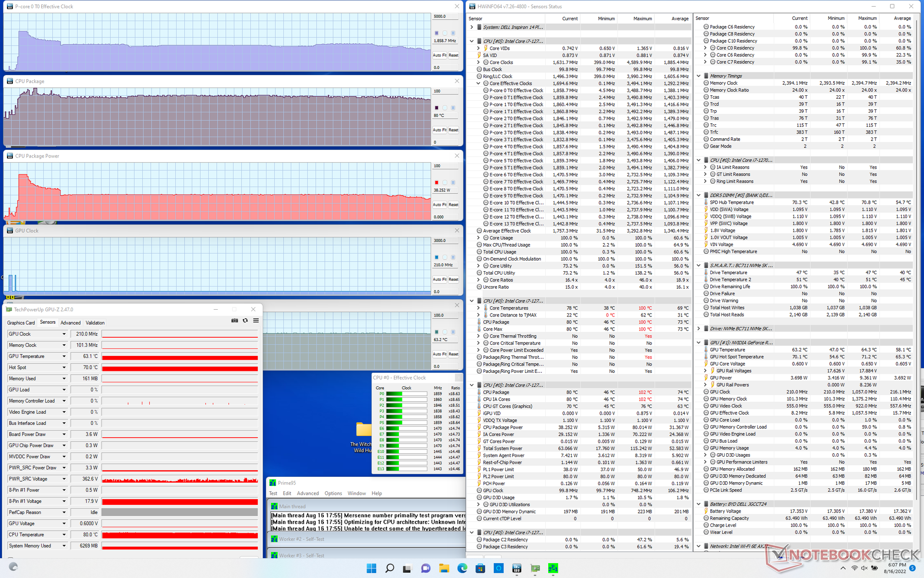Launch Microsoft Edge from taskbar
The image size is (924, 578).
click(x=462, y=568)
